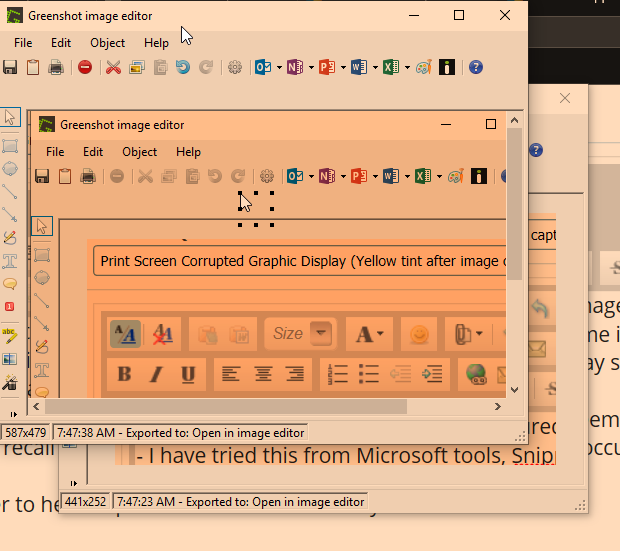Click the '587x479' image size status text
This screenshot has height=551, width=620.
pos(26,433)
